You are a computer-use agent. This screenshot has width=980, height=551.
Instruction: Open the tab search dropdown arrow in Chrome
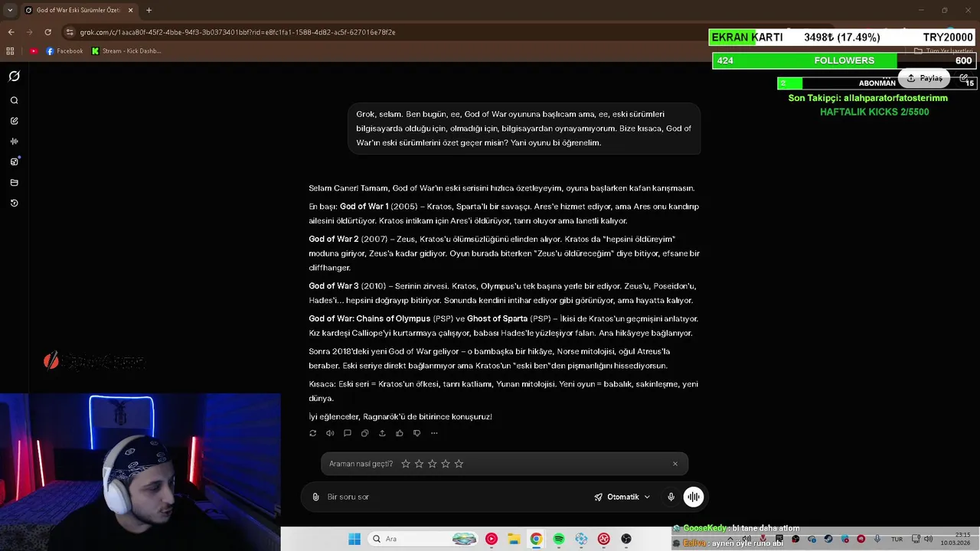pyautogui.click(x=10, y=10)
